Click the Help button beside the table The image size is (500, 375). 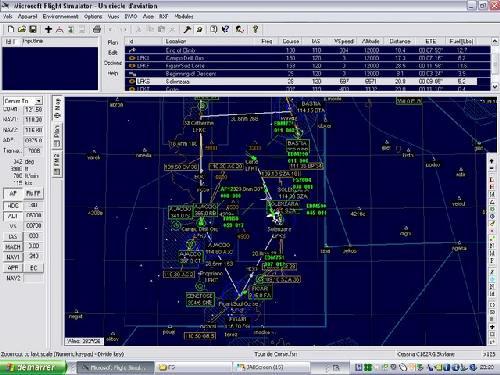[x=113, y=73]
